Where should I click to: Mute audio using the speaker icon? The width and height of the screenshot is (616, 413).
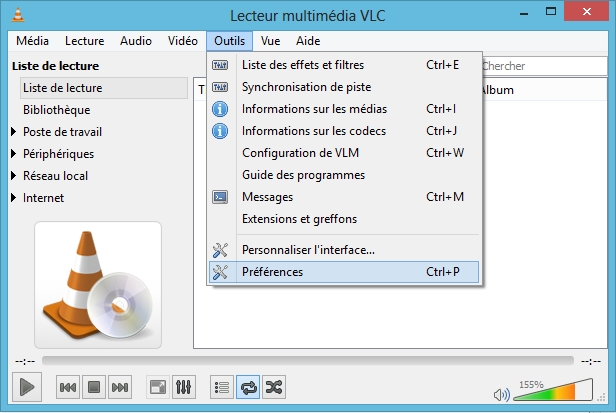click(x=502, y=395)
